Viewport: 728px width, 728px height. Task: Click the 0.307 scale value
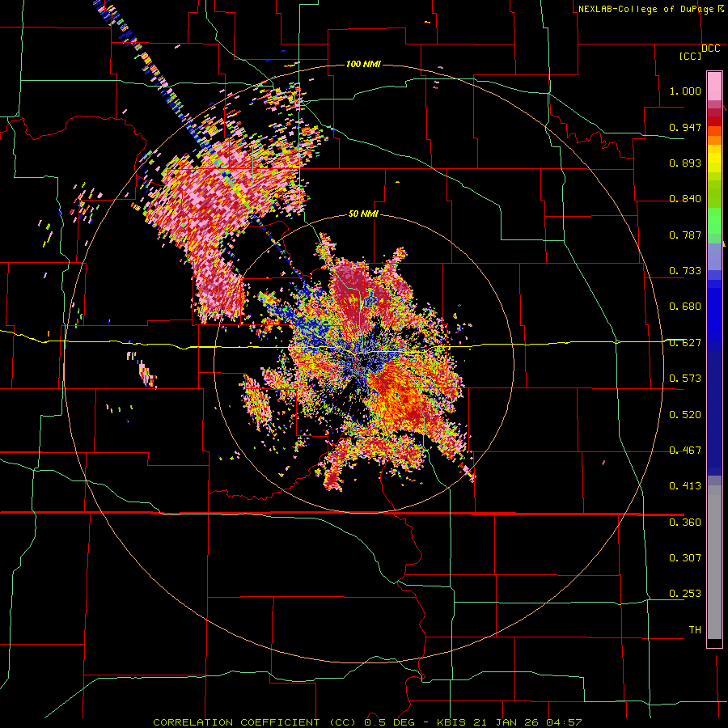coord(685,557)
